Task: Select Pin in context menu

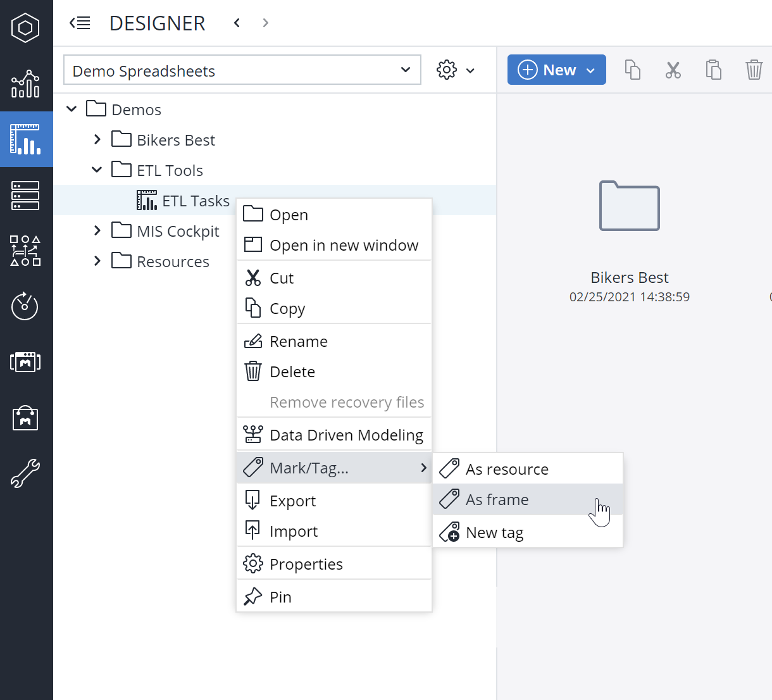Action: click(x=334, y=597)
